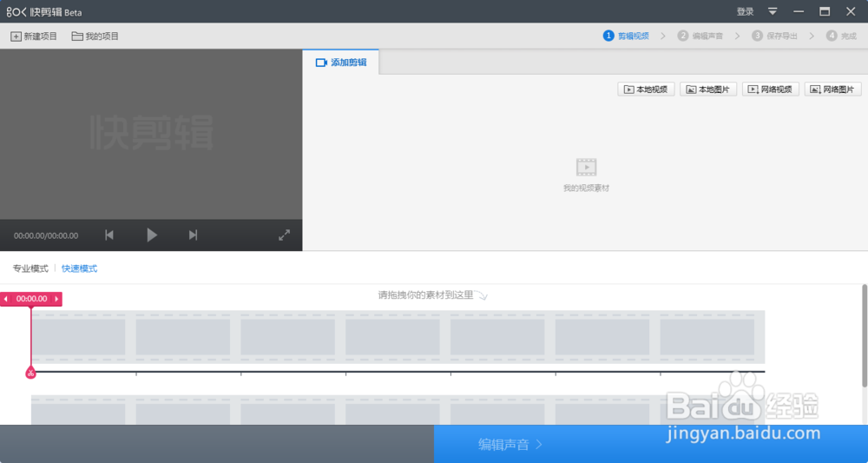
Task: Go to step 2 编辑声音
Action: point(700,36)
